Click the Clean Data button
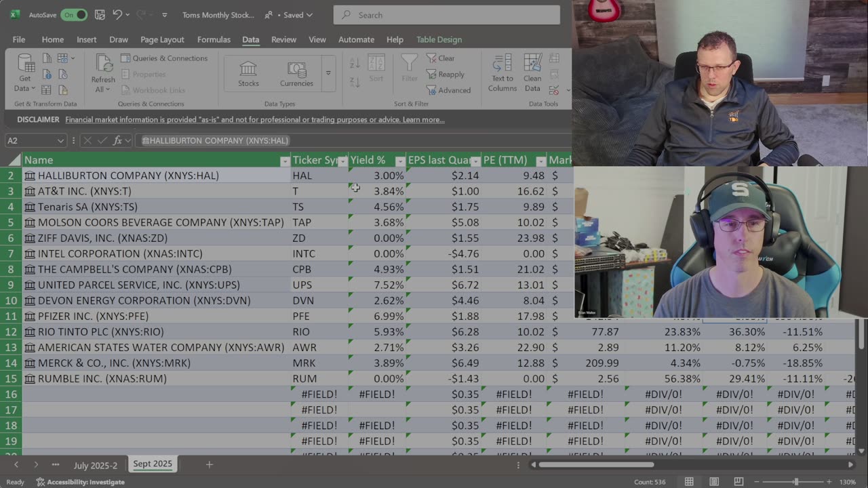Screen dimensions: 868x488 [532, 73]
